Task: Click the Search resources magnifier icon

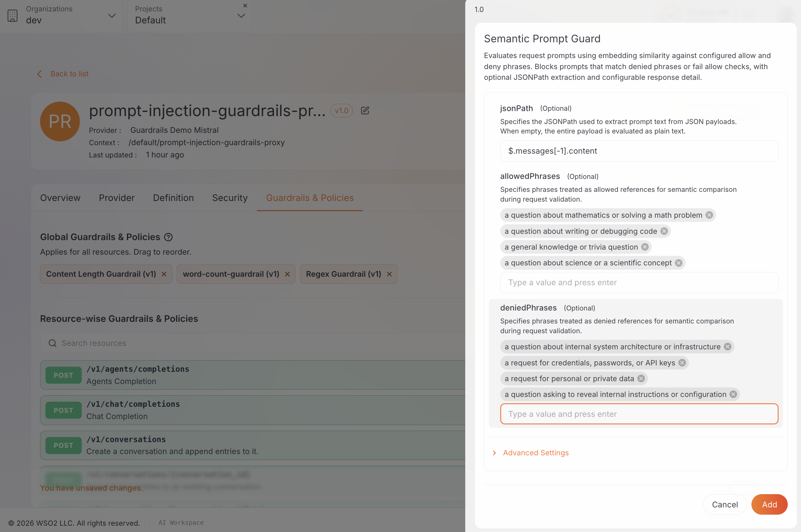Action: point(53,343)
